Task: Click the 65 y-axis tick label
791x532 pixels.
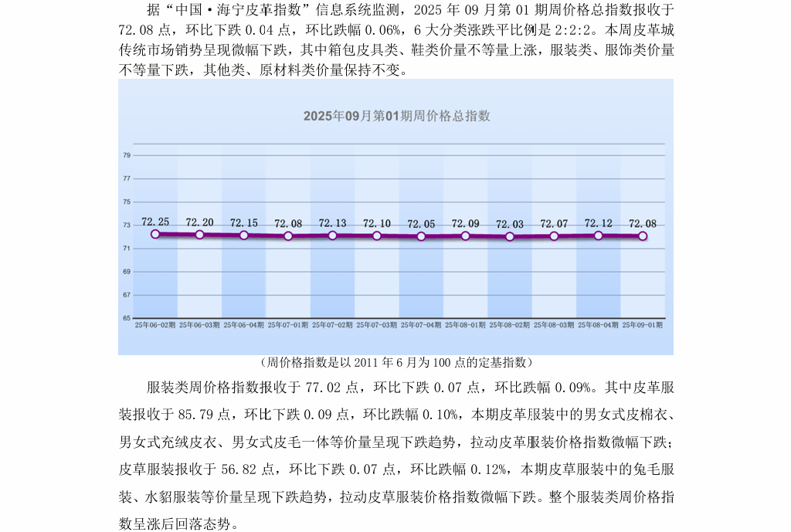Action: 127,318
